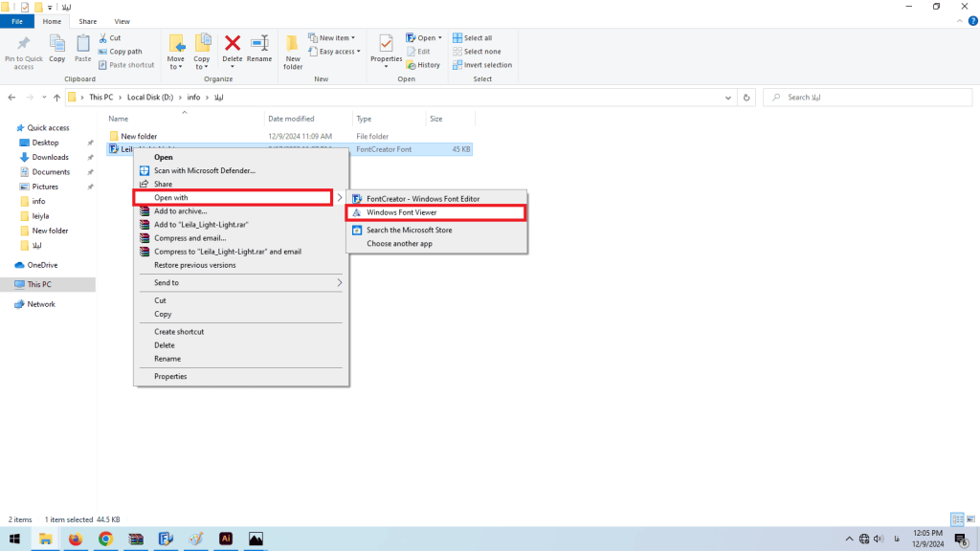Click the Paste icon in Clipboard group
The image size is (980, 551).
(x=83, y=47)
